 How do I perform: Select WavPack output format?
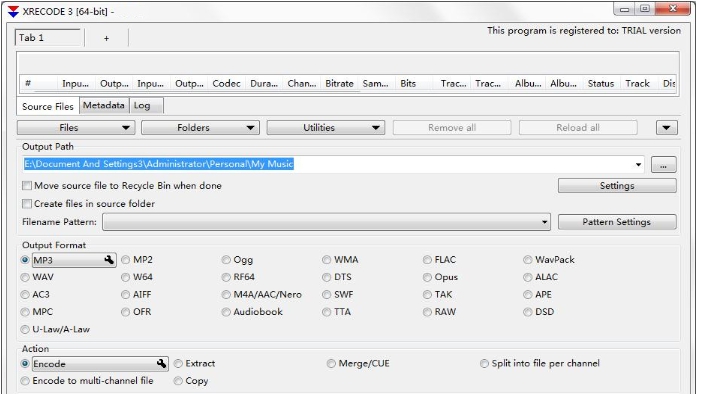[x=528, y=260]
